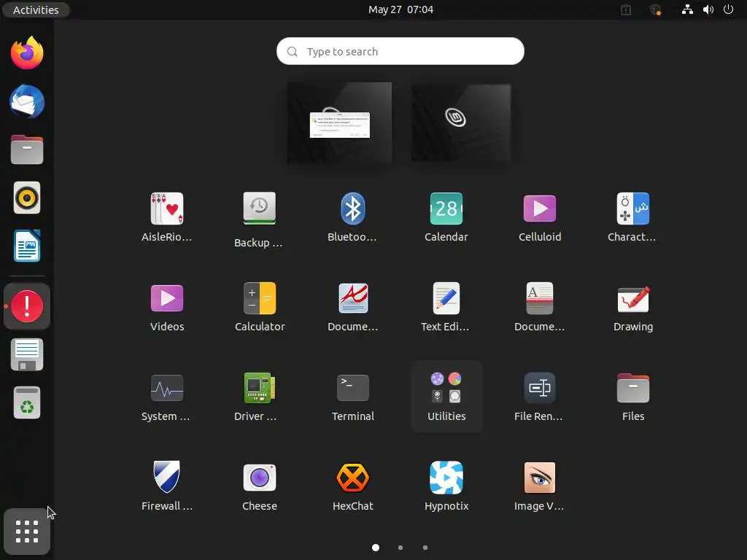This screenshot has width=747, height=560.
Task: Open the date and time menu
Action: (400, 9)
